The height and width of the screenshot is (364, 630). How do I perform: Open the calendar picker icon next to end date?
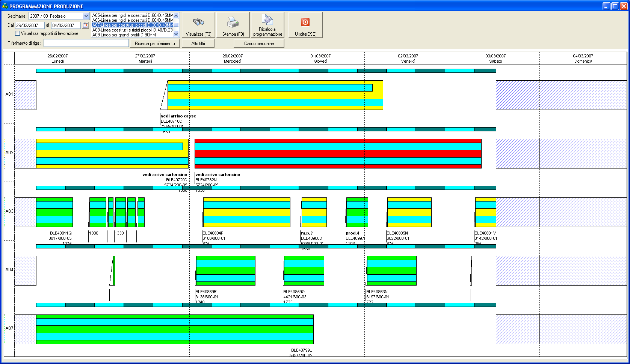(86, 26)
